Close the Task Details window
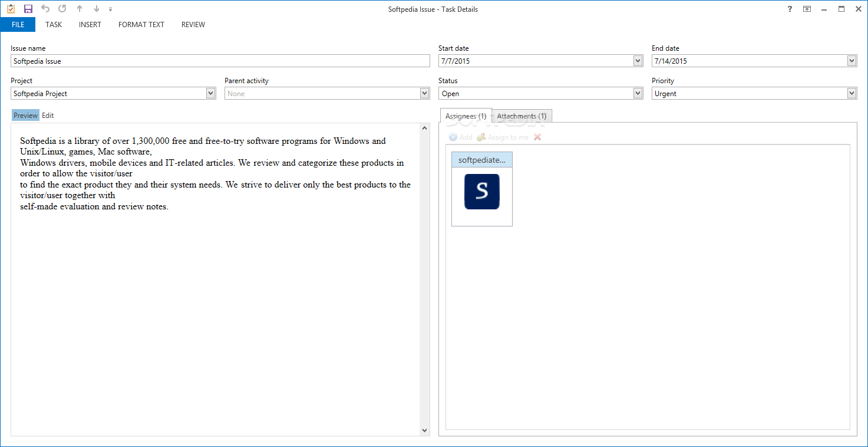 click(858, 9)
